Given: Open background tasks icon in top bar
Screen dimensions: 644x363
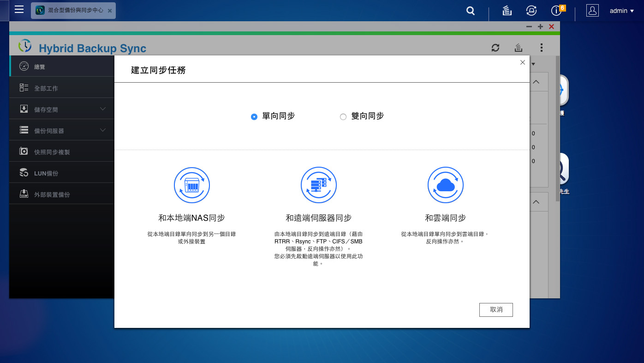Looking at the screenshot, I should coord(507,11).
